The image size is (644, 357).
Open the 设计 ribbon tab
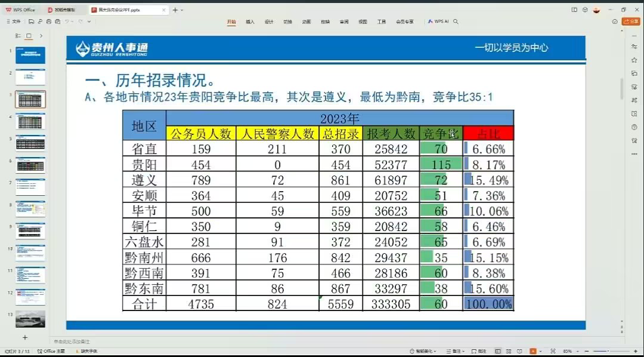point(269,21)
